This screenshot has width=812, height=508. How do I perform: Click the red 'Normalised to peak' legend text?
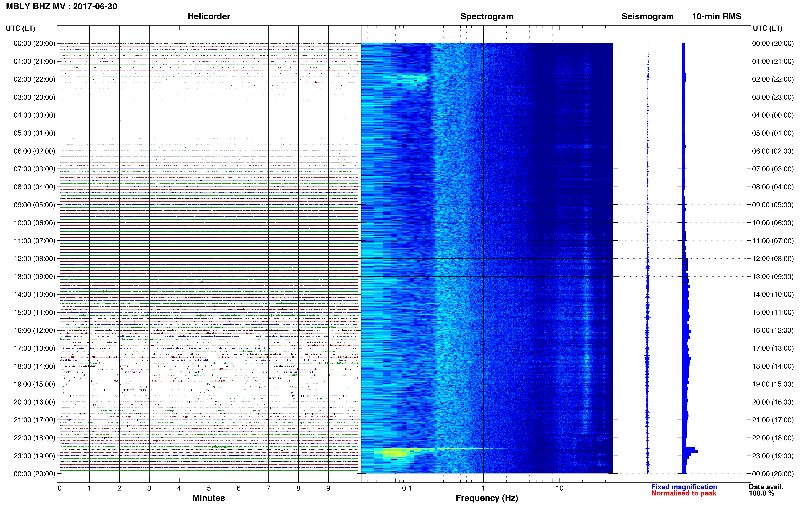coord(684,493)
